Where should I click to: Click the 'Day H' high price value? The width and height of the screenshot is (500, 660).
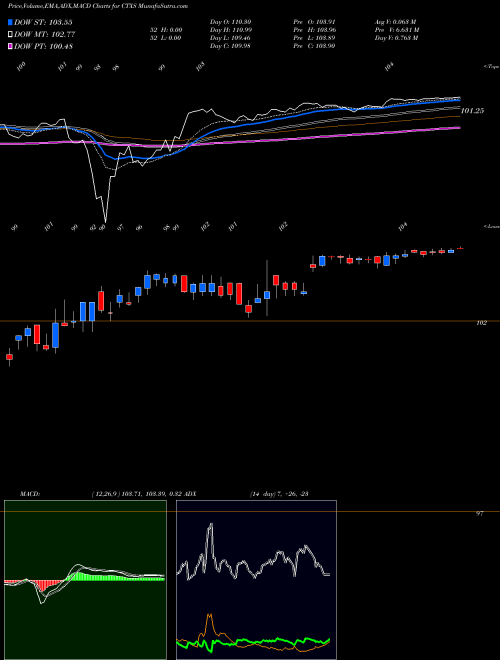pyautogui.click(x=230, y=30)
